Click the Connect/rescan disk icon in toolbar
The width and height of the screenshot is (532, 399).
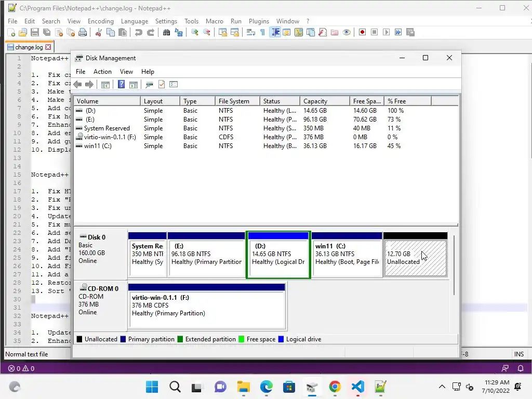pyautogui.click(x=149, y=85)
